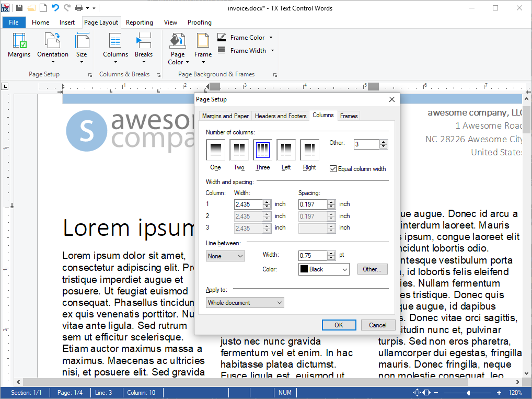Open the Reporting ribbon tab

tap(139, 22)
